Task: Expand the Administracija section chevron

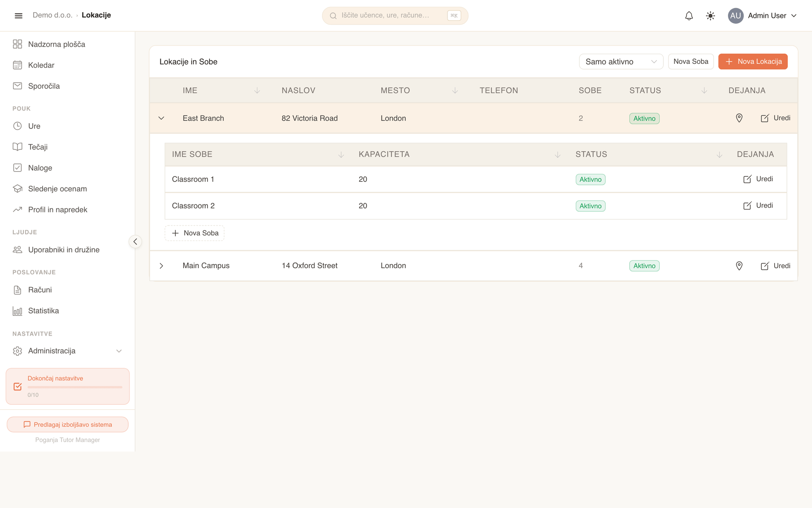Action: click(x=119, y=351)
